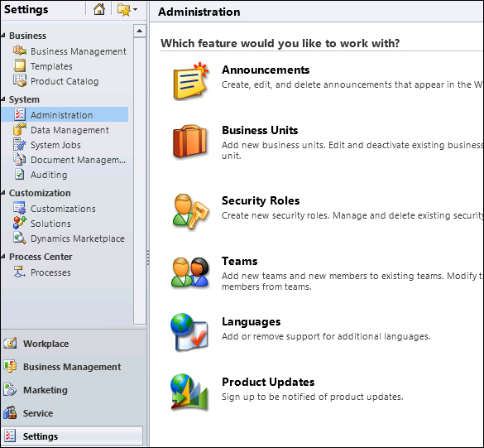Collapse the Process Center group
Image resolution: width=484 pixels, height=448 pixels.
[x=3, y=257]
